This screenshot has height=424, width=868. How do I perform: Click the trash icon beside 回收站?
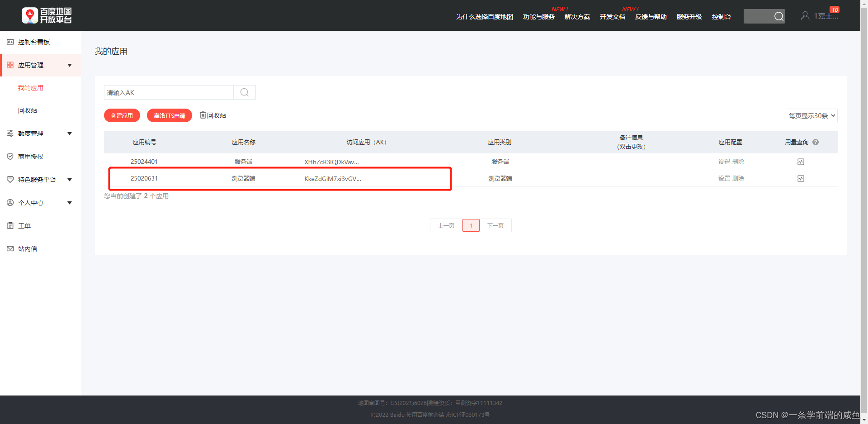(x=203, y=115)
